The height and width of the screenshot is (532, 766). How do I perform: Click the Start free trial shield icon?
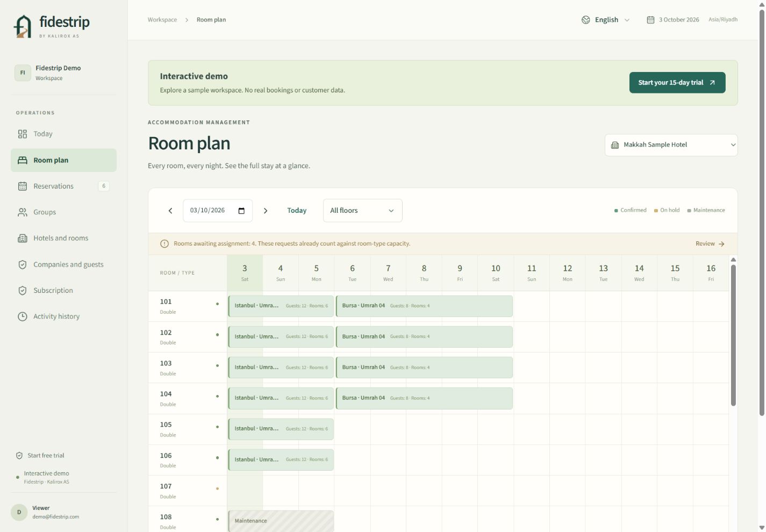pyautogui.click(x=19, y=455)
